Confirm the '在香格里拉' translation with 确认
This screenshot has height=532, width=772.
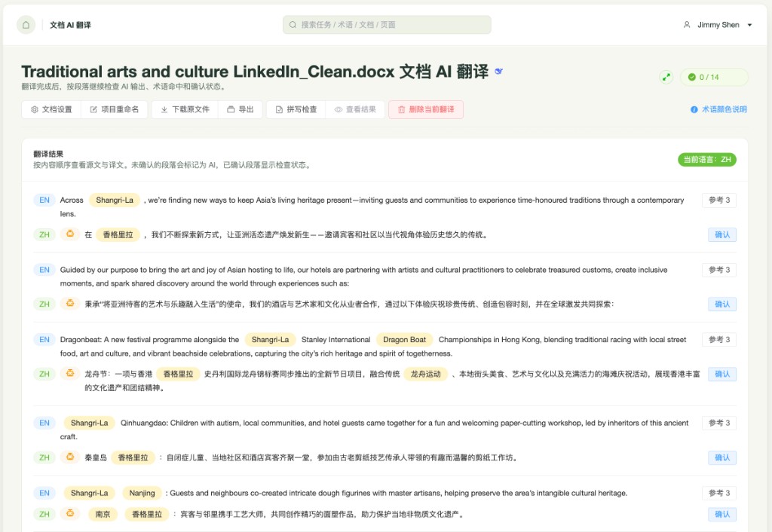click(x=722, y=235)
